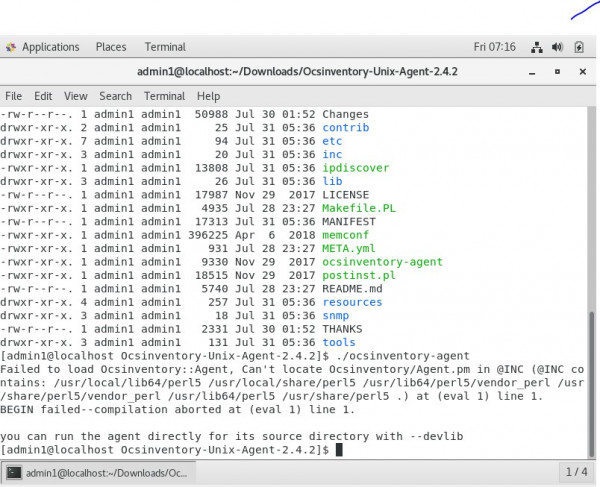600x487 pixels.
Task: Open the Edit menu
Action: click(x=43, y=96)
